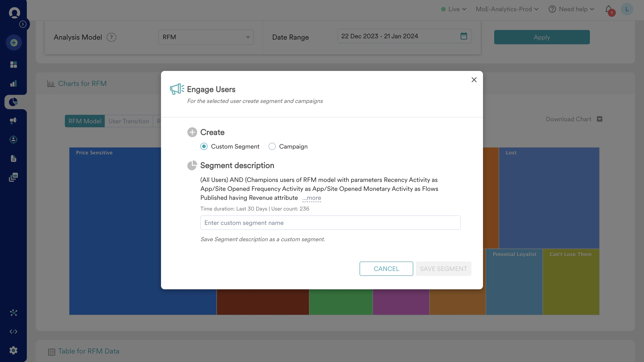Click the code brackets sidebar icon
Image resolution: width=644 pixels, height=362 pixels.
13,332
